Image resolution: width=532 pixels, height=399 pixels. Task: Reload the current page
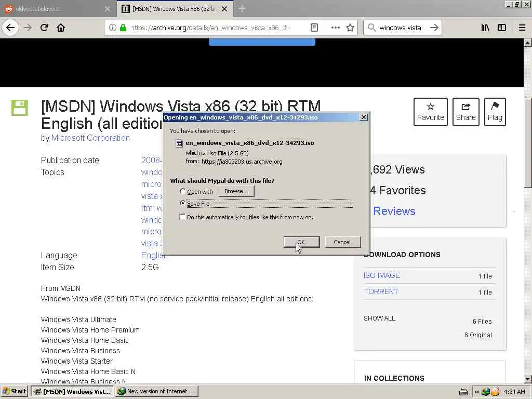(45, 28)
